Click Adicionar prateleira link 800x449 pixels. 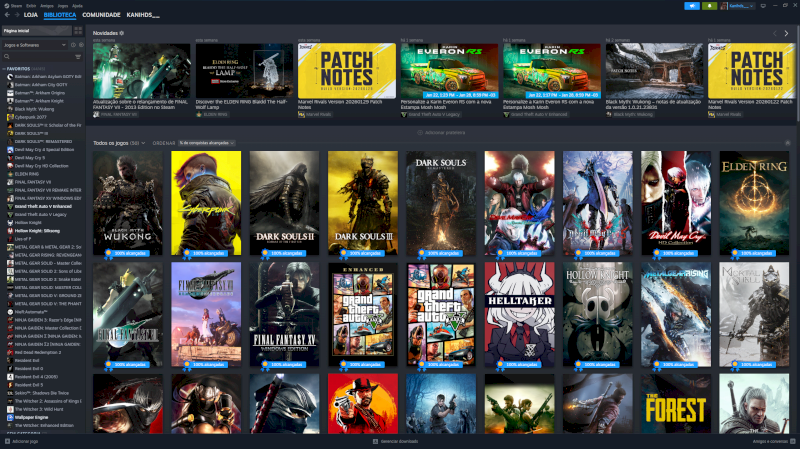click(x=440, y=131)
